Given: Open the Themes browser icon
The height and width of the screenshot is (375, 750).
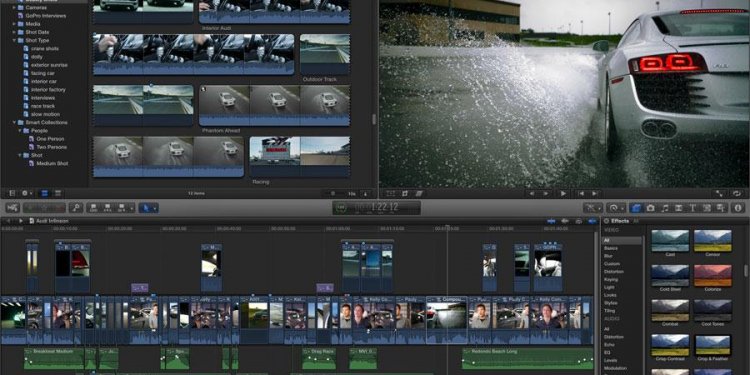Looking at the screenshot, I should (720, 208).
